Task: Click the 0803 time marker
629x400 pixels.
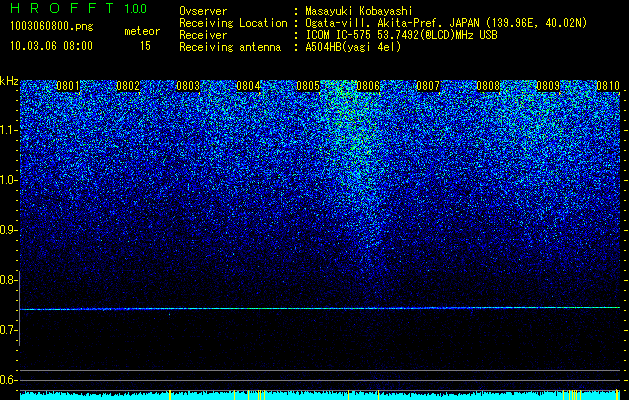Action: coord(188,86)
